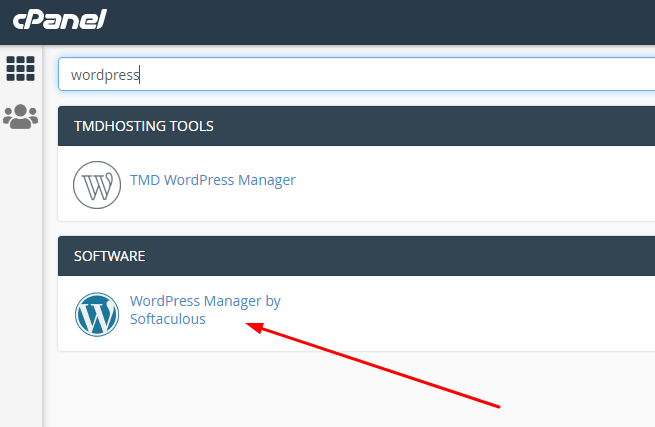Click the "TMD" text of WordPress Manager link

pos(145,181)
